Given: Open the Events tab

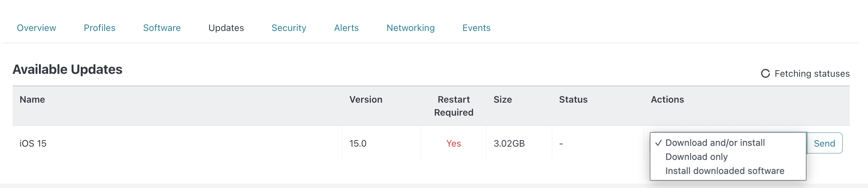Looking at the screenshot, I should click(477, 28).
